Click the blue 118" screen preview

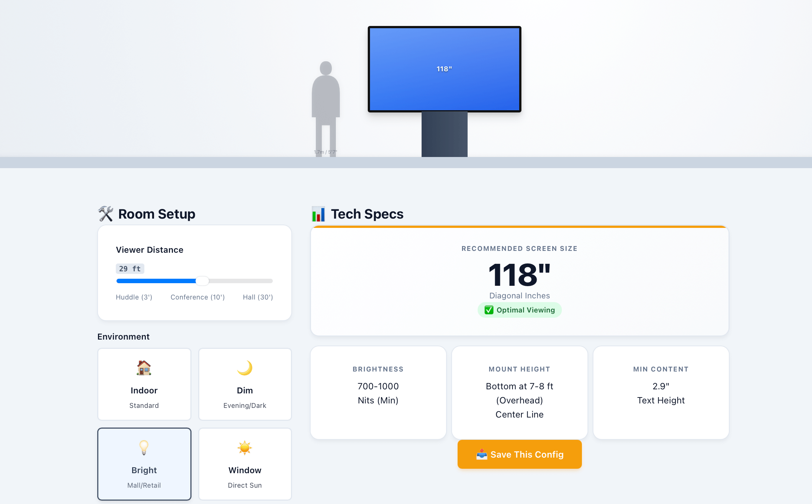tap(445, 69)
